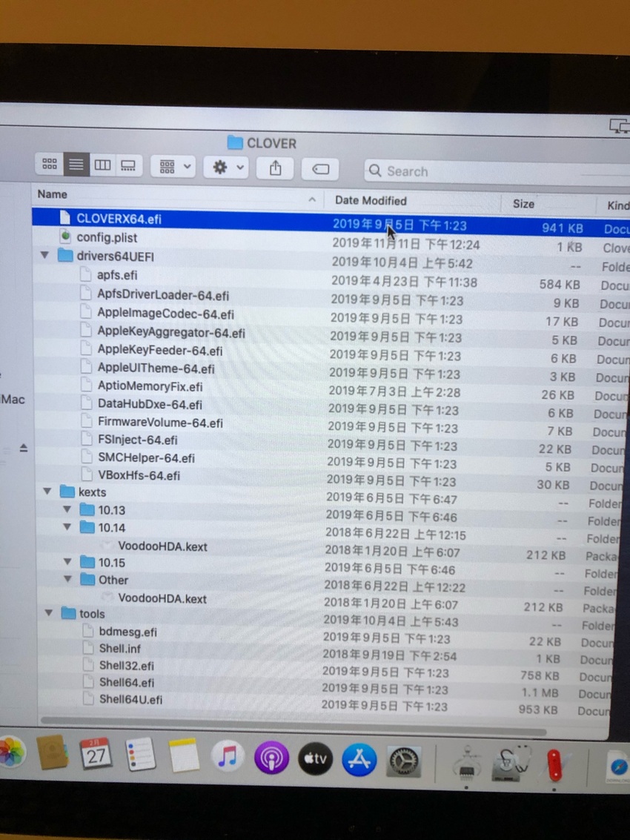Select FSInject-64.efi
The height and width of the screenshot is (840, 630).
pyautogui.click(x=137, y=440)
